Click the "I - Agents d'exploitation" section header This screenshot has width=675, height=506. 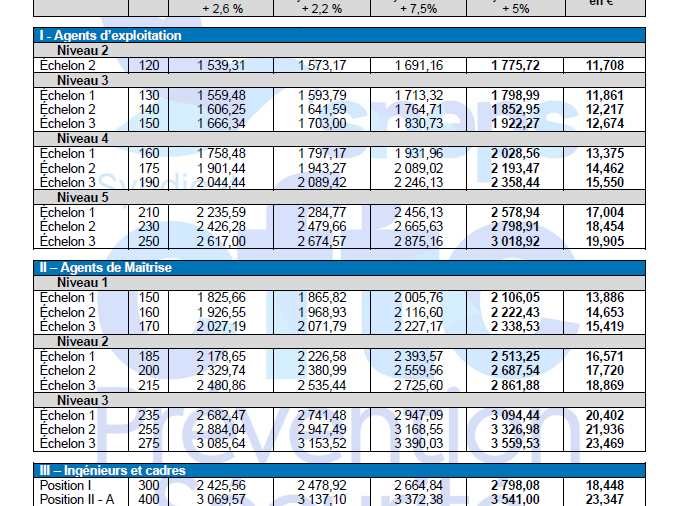point(110,35)
